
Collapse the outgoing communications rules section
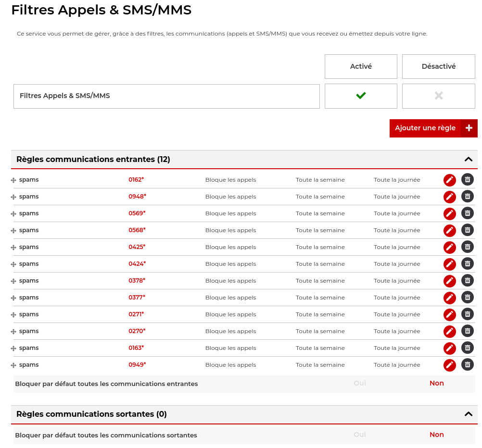[468, 414]
